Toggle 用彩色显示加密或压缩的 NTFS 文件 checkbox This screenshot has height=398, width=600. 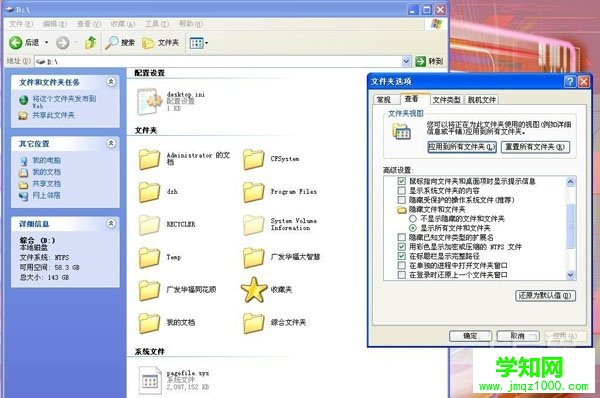coord(401,247)
